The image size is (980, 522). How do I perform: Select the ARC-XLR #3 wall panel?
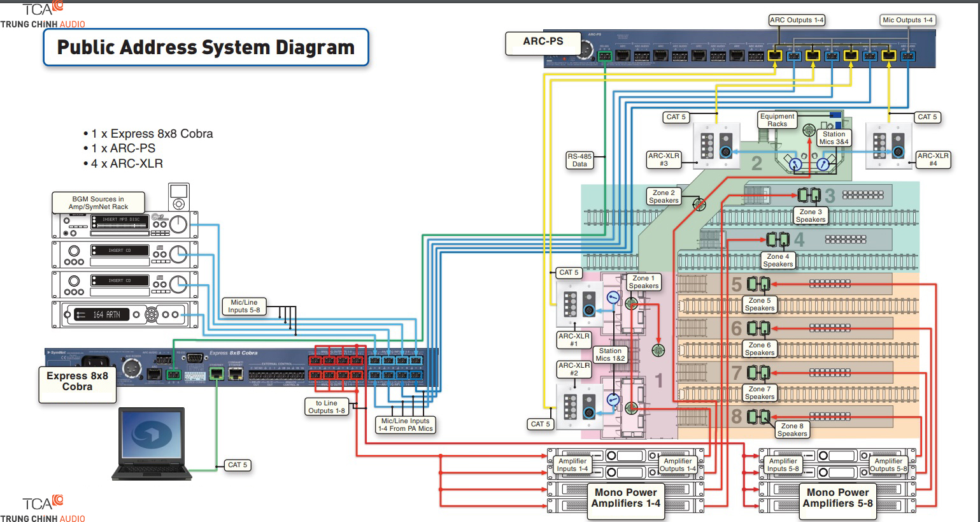tap(716, 146)
